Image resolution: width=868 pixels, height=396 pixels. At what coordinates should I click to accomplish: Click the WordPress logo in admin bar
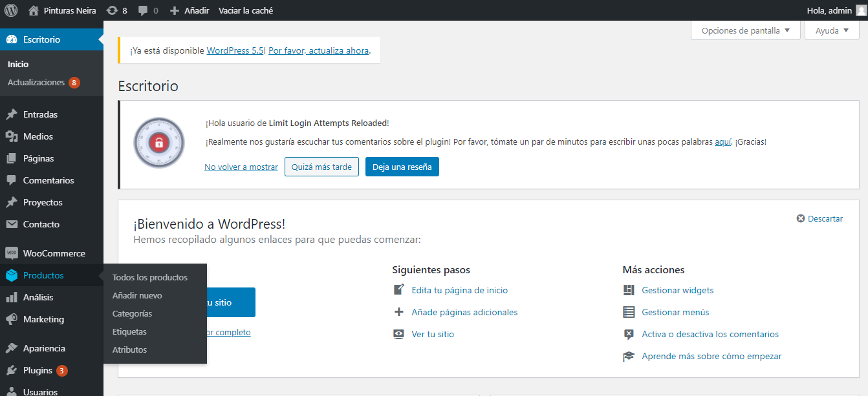11,10
